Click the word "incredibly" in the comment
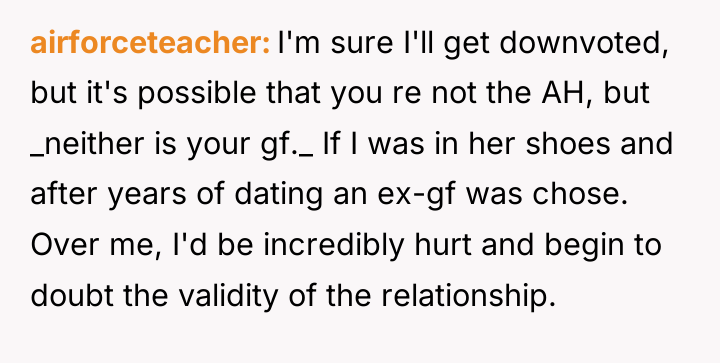Viewport: 720px width, 363px height. [x=334, y=245]
